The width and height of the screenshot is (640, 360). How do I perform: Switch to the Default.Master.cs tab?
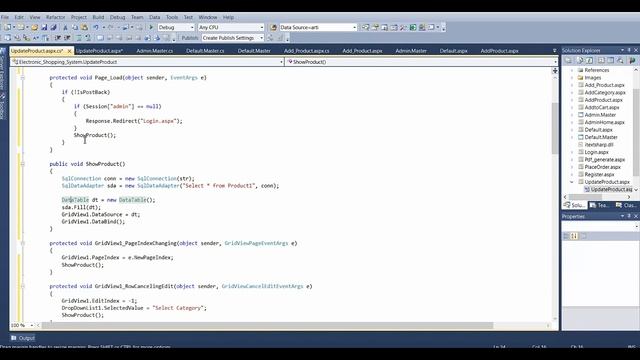205,51
